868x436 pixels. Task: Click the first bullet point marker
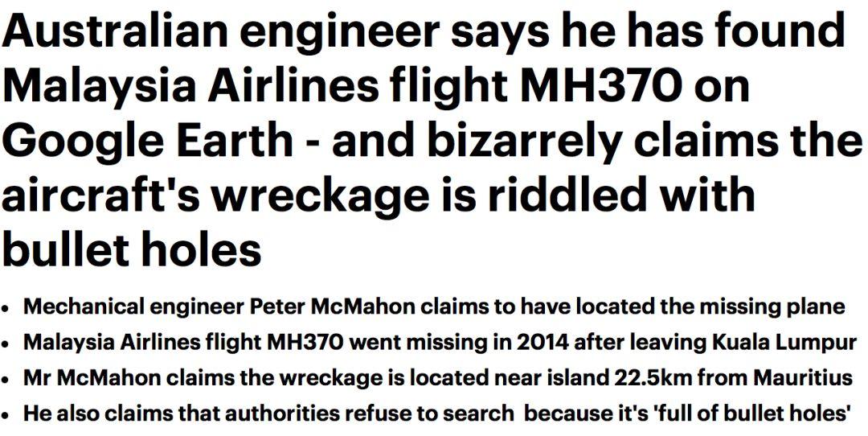(7, 308)
